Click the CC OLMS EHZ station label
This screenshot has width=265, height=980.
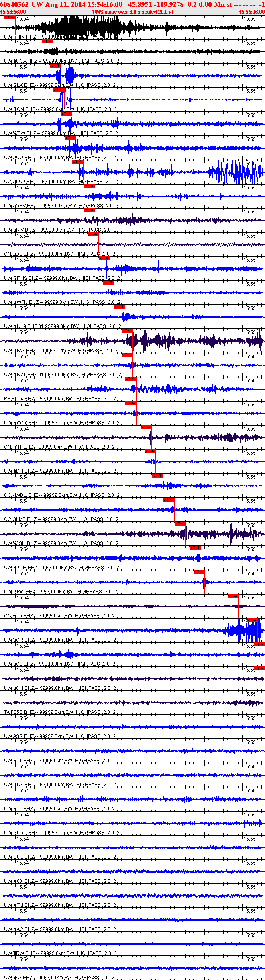(61, 519)
